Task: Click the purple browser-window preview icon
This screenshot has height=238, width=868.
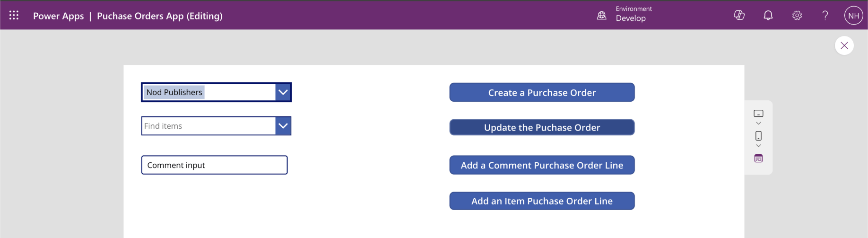Action: point(758,159)
